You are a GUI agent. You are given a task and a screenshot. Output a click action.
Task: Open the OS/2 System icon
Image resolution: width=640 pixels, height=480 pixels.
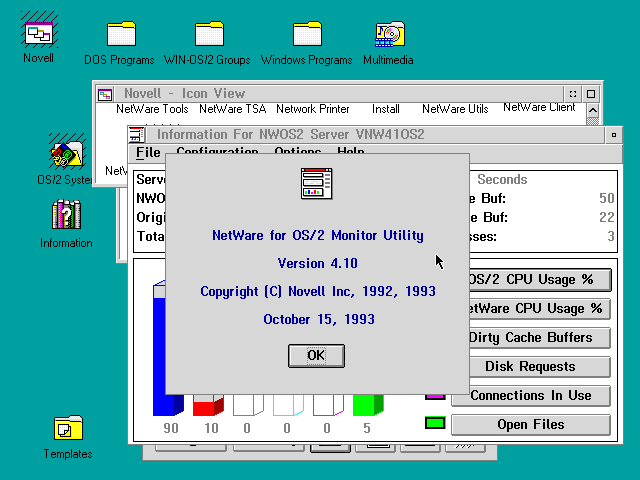coord(67,154)
